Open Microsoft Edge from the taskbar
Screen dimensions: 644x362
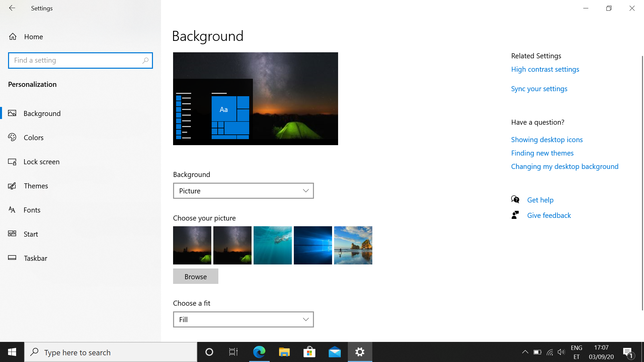pyautogui.click(x=259, y=352)
